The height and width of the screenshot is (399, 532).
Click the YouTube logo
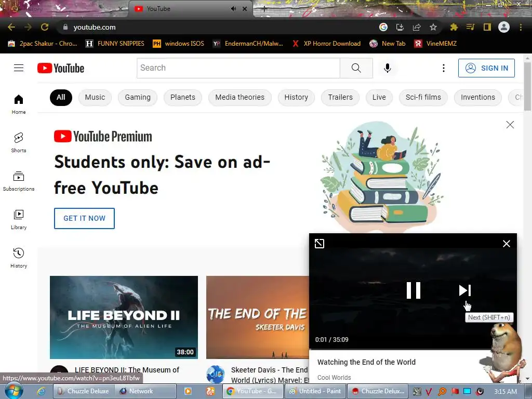pos(61,68)
